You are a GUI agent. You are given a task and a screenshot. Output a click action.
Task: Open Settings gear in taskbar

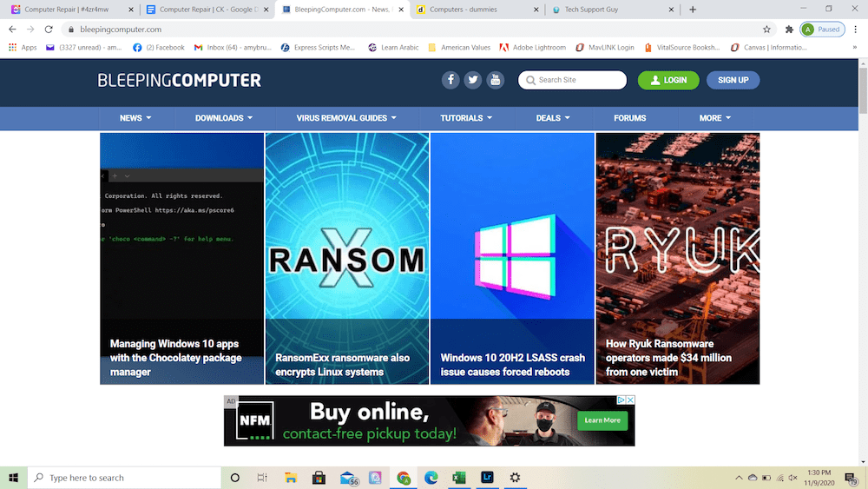[x=515, y=478]
